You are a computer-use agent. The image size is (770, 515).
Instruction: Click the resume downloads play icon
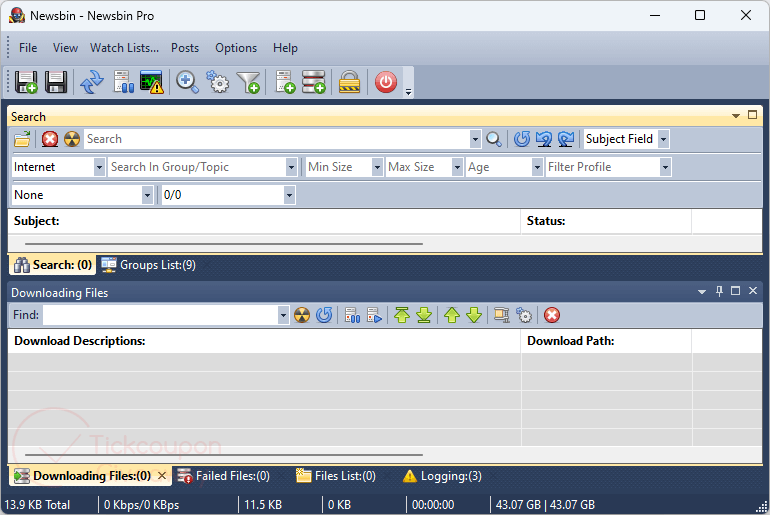374,315
